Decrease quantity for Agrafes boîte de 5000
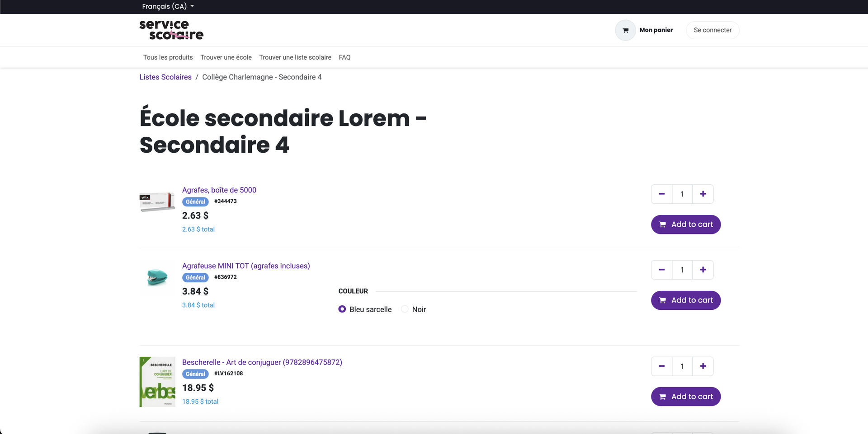 [x=661, y=194]
